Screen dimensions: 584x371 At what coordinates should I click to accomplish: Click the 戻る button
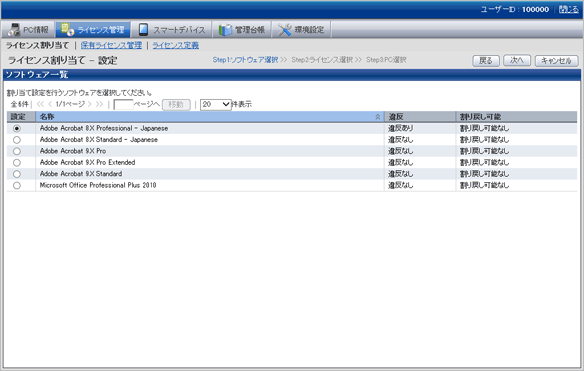[x=486, y=60]
